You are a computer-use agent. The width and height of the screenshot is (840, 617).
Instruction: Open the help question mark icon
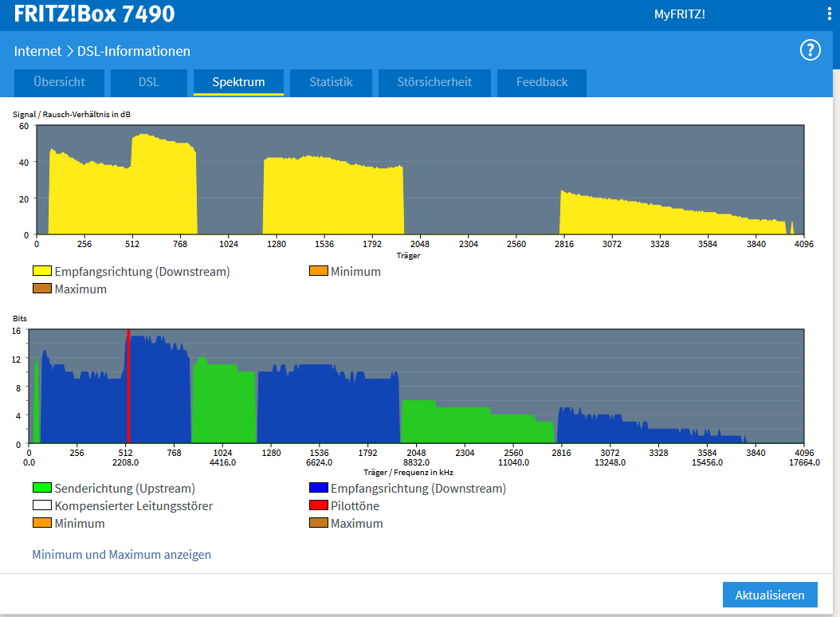coord(810,50)
